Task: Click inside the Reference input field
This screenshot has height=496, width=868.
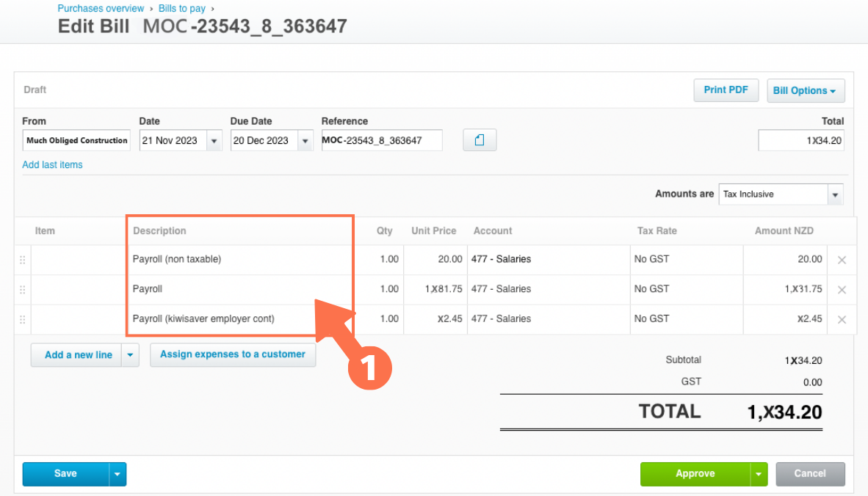Action: 382,140
